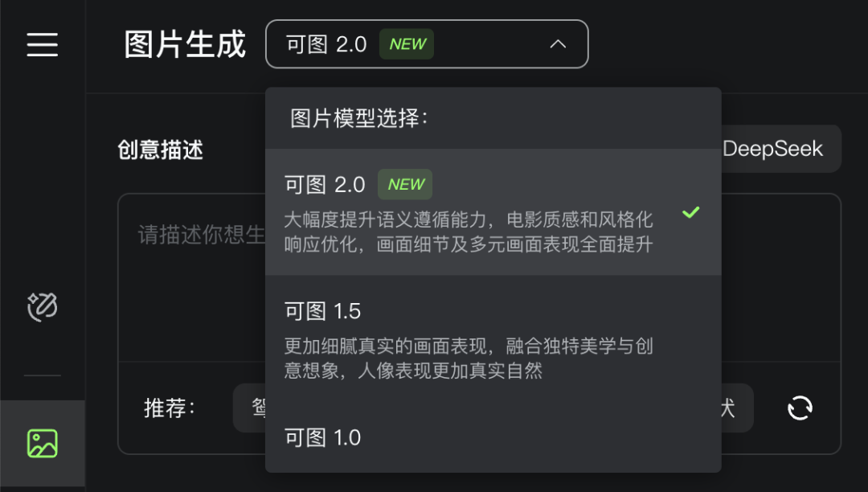Click the 图片模型选择 header text
868x492 pixels.
click(359, 118)
